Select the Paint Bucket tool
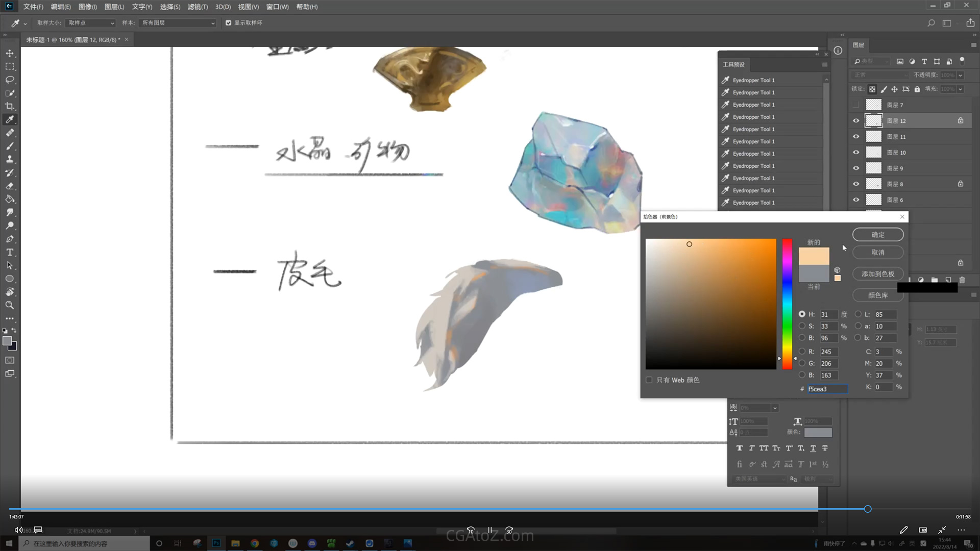 point(10,199)
